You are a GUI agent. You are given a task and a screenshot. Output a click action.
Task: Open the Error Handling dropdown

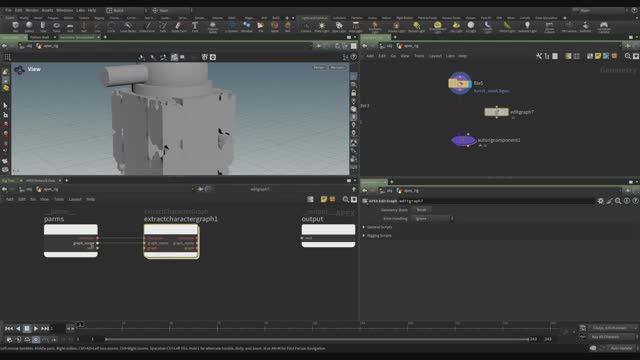tap(432, 219)
